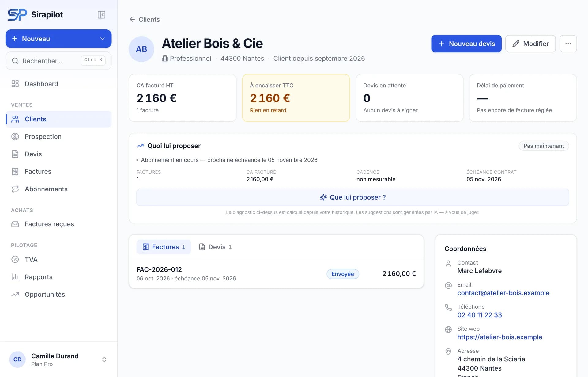Screen dimensions: 588x377
Task: Click invoice amount 2 160,00 €
Action: (x=399, y=273)
